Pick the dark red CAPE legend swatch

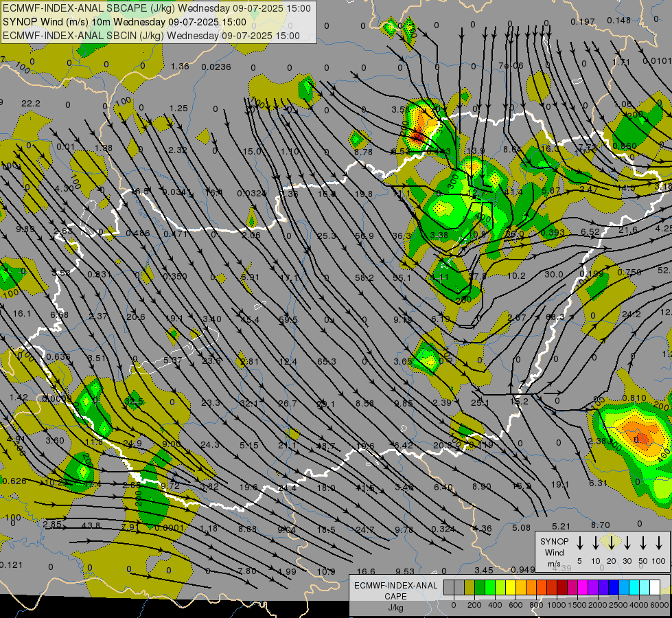coord(562,588)
